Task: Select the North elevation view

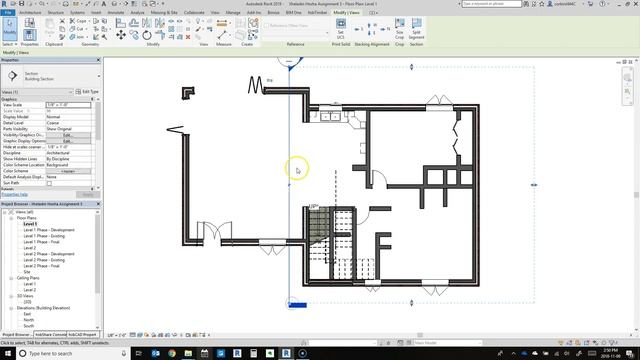Action: [x=29, y=320]
